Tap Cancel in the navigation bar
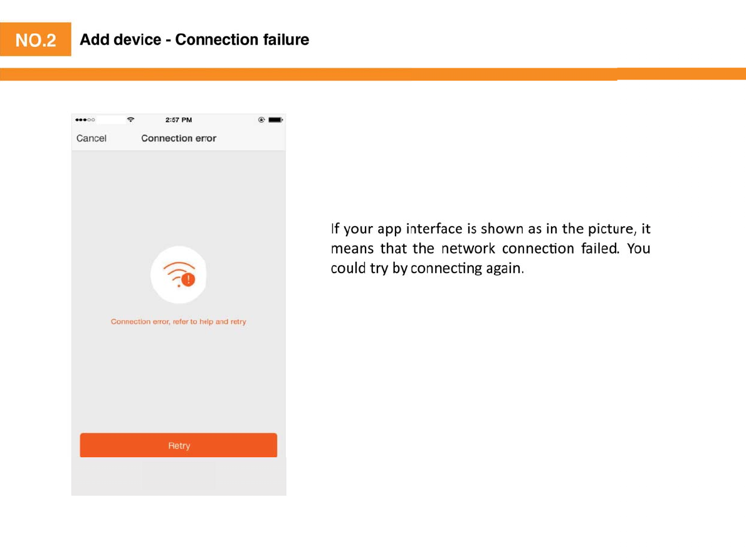This screenshot has width=746, height=560. point(92,138)
